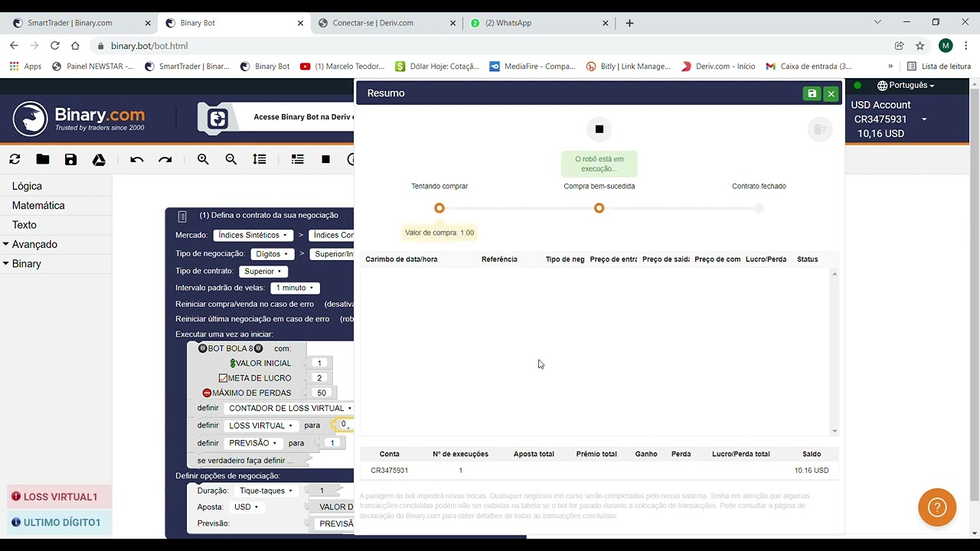Image resolution: width=980 pixels, height=551 pixels.
Task: Open Deriv.com Início bookmark
Action: coord(718,67)
